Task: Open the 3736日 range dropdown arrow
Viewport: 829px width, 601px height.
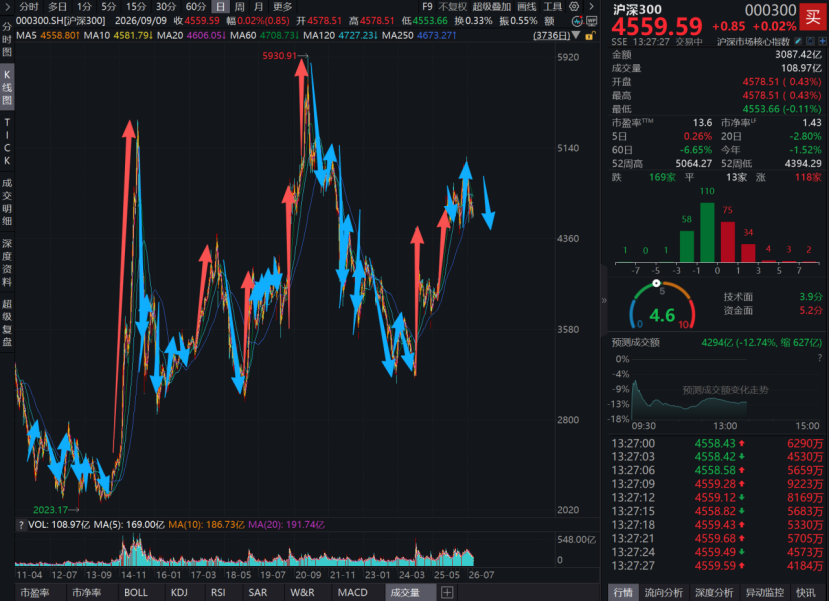Action: coord(576,35)
